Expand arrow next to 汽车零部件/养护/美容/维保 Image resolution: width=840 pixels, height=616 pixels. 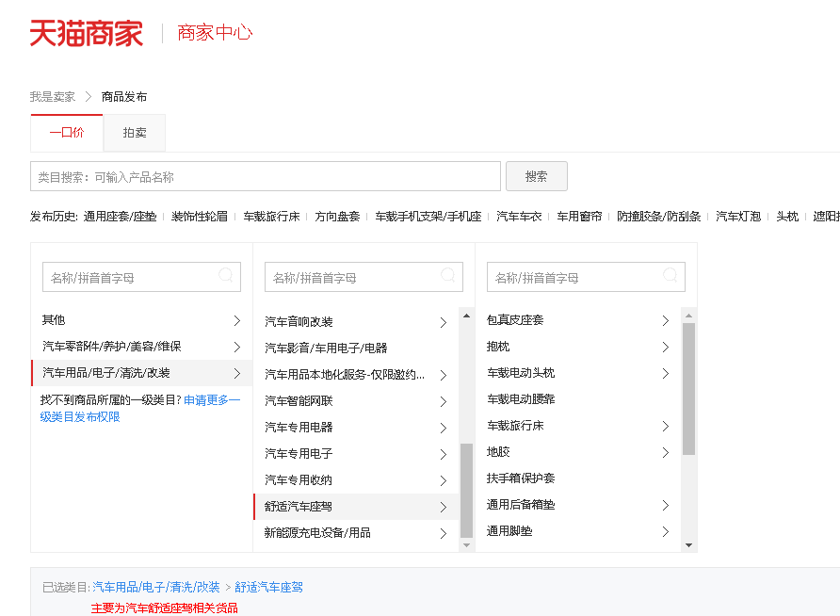click(237, 348)
